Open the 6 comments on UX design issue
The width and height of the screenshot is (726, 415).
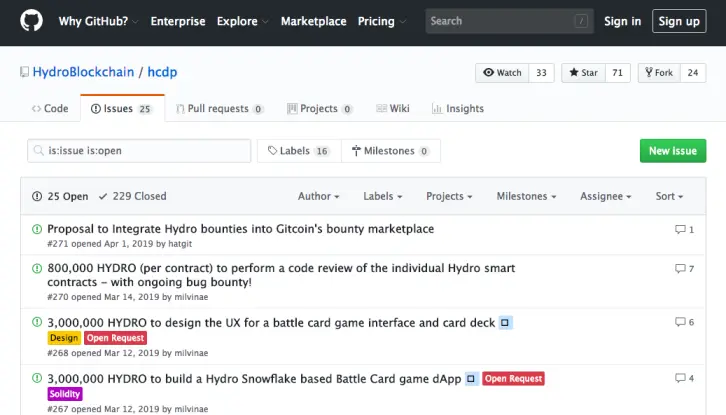pos(684,322)
